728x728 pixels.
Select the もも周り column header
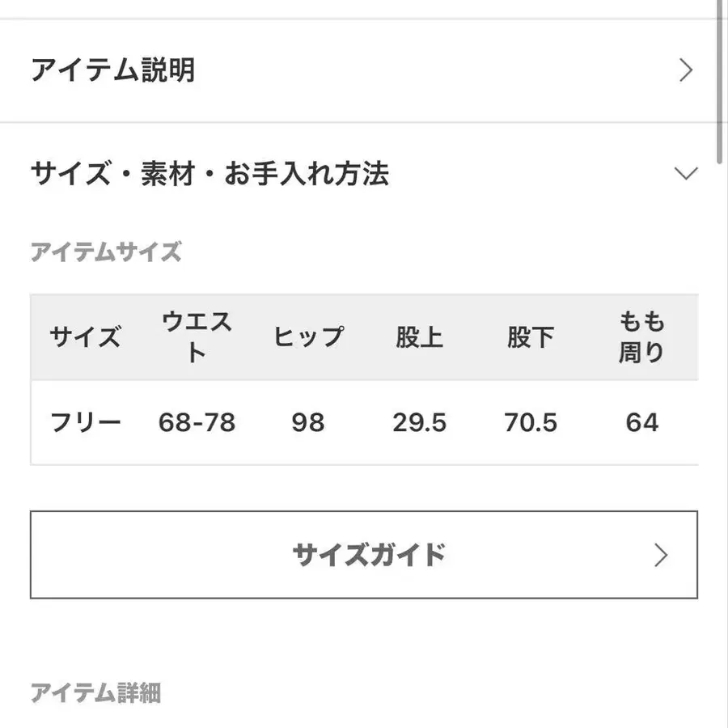[641, 338]
